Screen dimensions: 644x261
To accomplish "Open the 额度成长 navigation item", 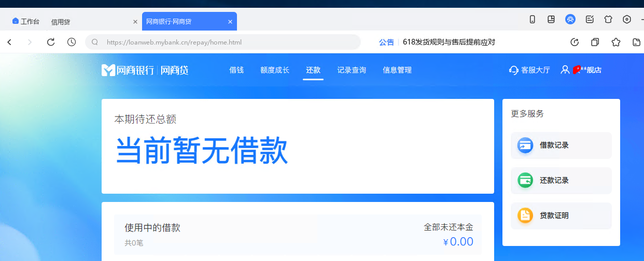I will [x=275, y=70].
